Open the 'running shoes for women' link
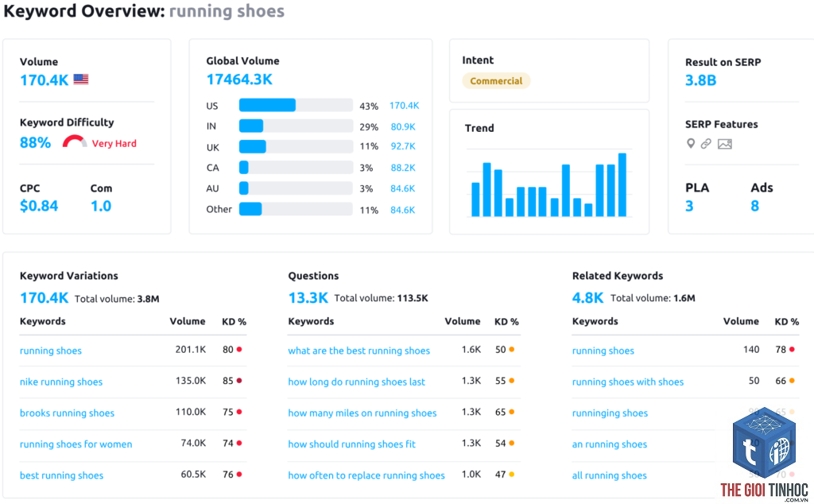This screenshot has height=504, width=814. click(76, 444)
